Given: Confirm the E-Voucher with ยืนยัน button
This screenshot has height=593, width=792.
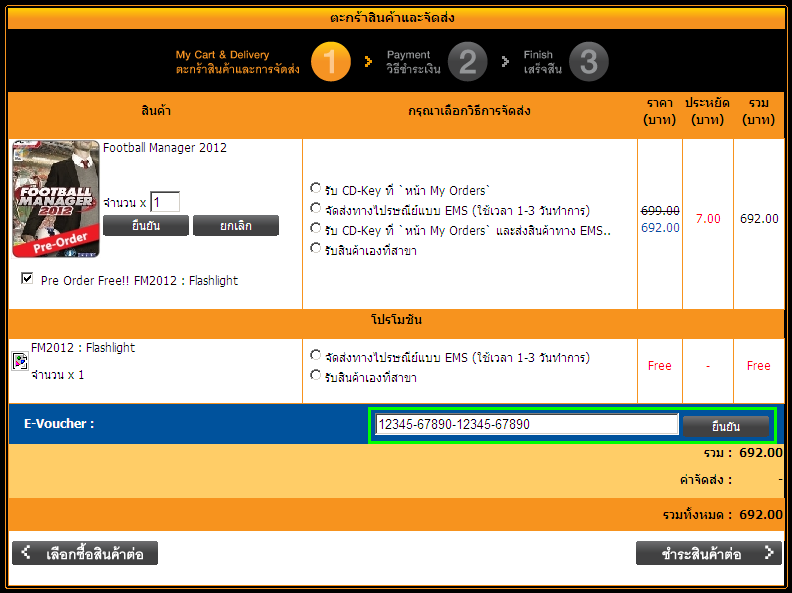Looking at the screenshot, I should point(726,426).
